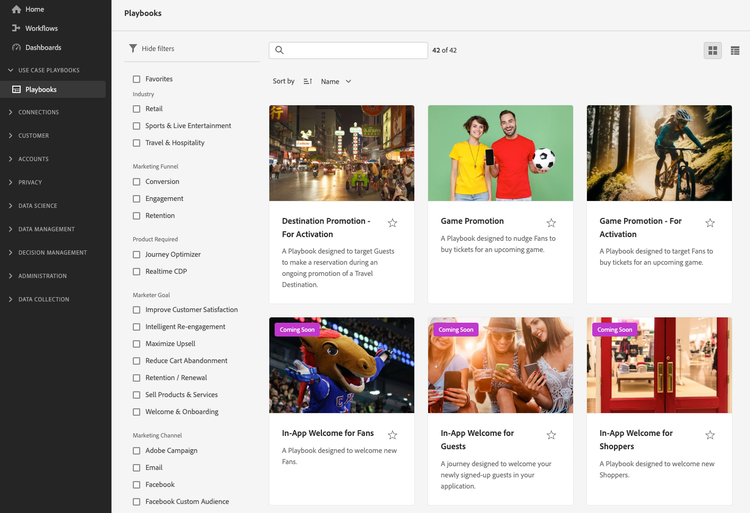Star the In-App Welcome for Fans playbook
750x513 pixels.
[392, 435]
